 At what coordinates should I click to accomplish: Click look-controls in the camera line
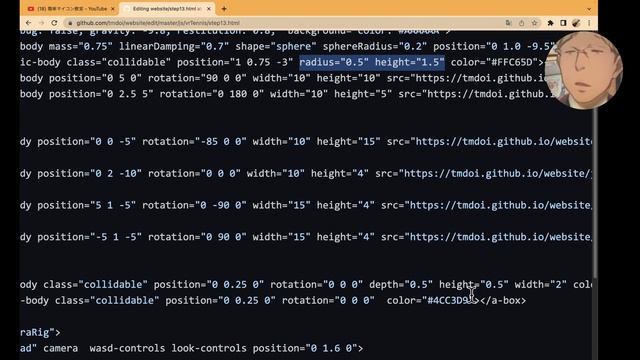pos(209,349)
